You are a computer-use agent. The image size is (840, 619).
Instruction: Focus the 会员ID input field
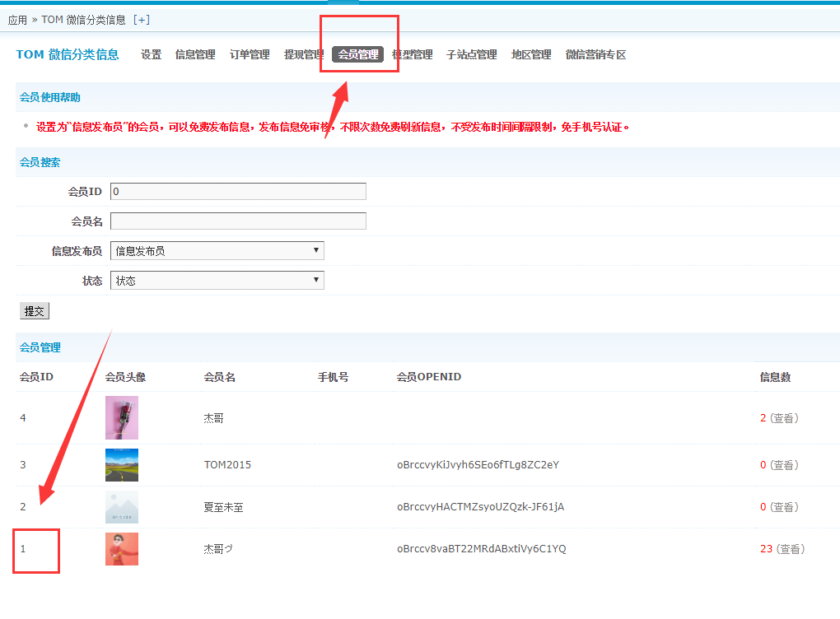pos(238,192)
